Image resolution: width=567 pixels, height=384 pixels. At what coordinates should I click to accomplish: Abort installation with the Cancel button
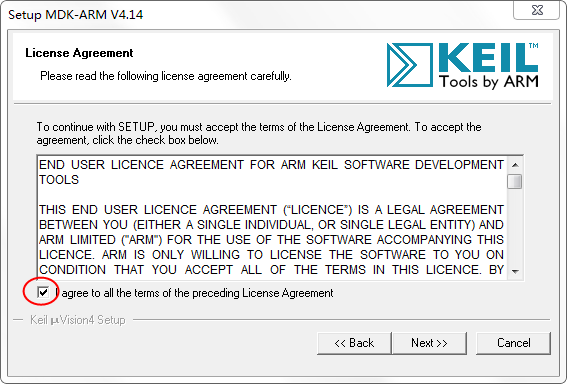(513, 343)
